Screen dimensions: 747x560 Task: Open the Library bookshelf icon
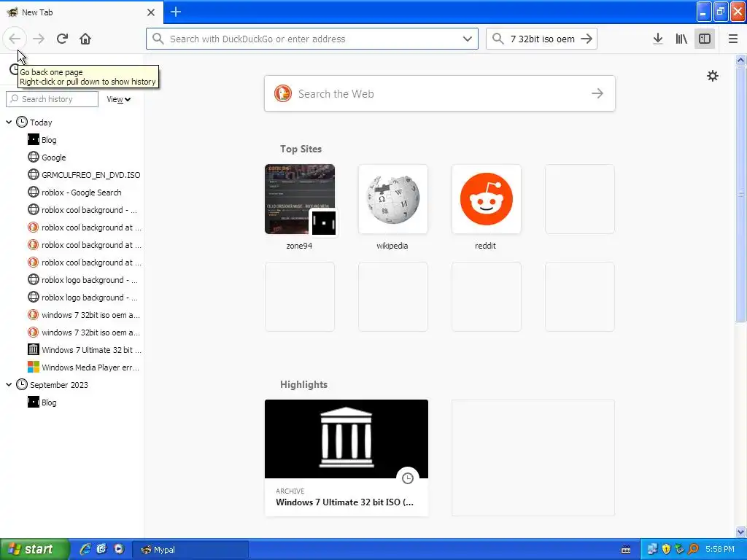(681, 39)
